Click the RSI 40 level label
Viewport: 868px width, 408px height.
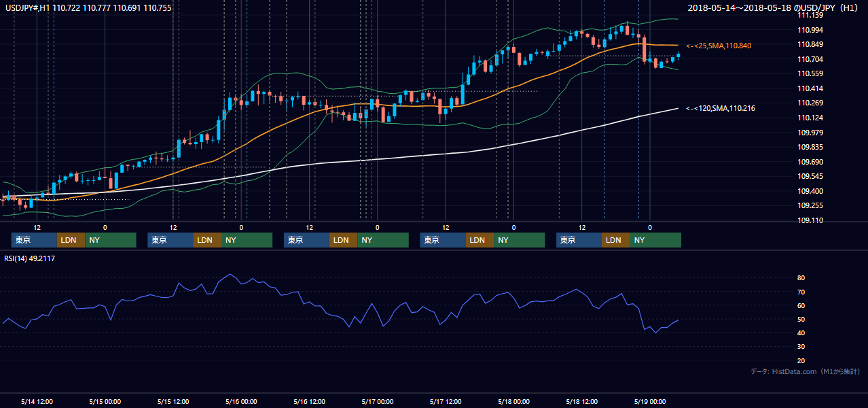pyautogui.click(x=801, y=333)
